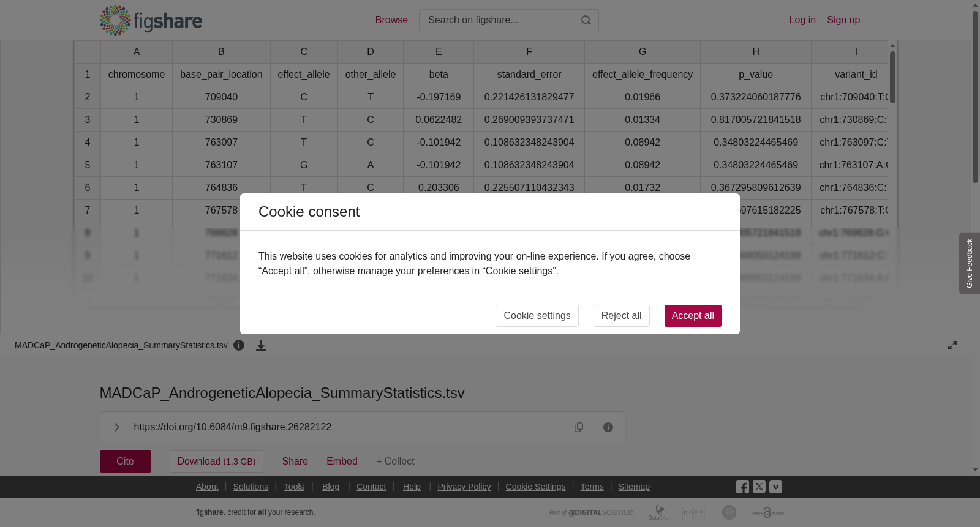The height and width of the screenshot is (527, 980).
Task: Click + Collect
Action: pyautogui.click(x=395, y=462)
